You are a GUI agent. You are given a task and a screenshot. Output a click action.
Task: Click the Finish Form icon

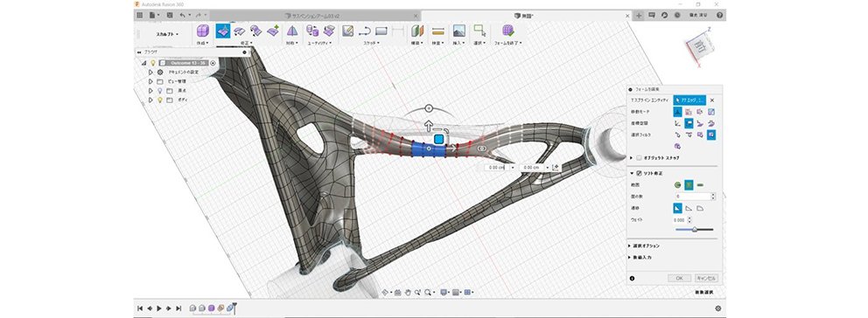(x=507, y=31)
